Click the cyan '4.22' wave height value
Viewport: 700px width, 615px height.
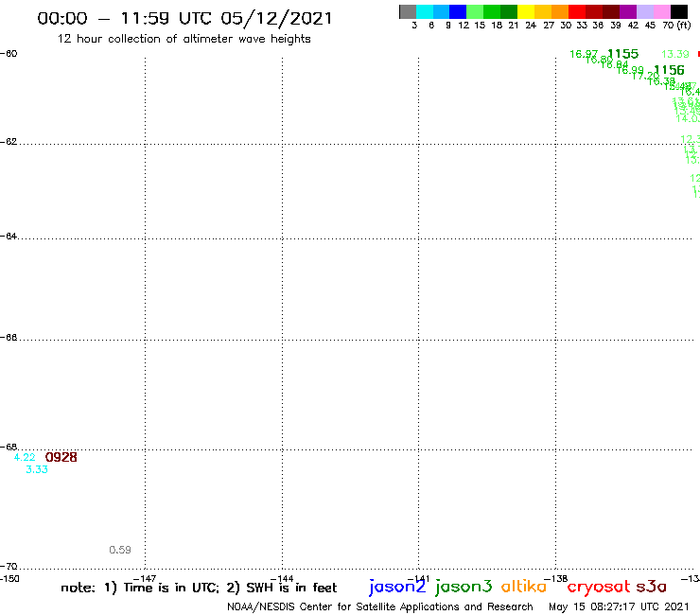coord(25,457)
